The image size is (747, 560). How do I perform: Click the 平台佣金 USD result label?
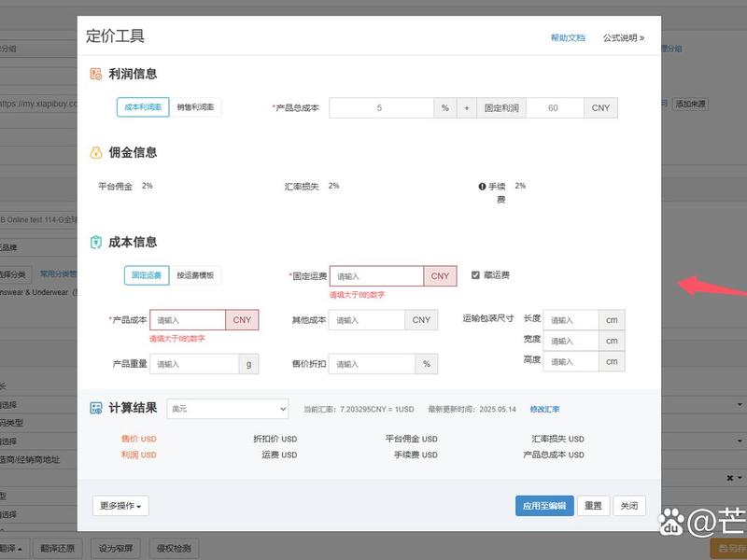(x=411, y=439)
